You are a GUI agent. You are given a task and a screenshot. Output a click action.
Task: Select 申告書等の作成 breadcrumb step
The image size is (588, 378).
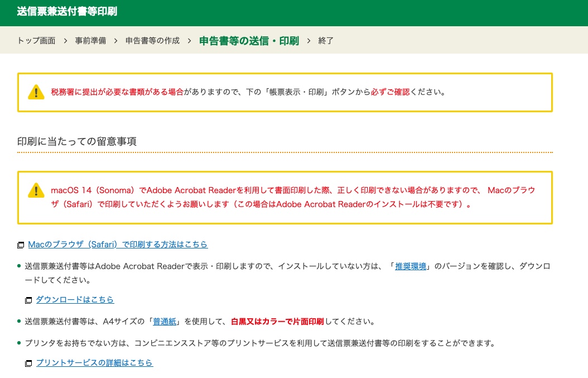pyautogui.click(x=153, y=41)
